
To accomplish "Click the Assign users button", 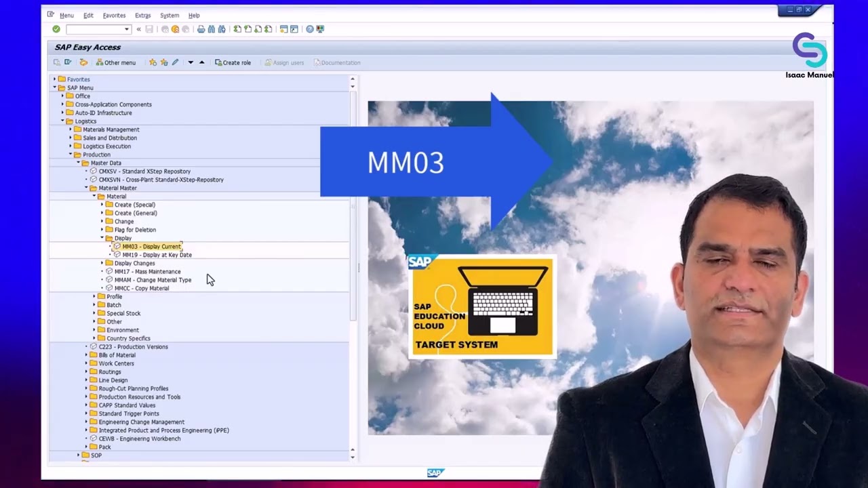I will [284, 62].
